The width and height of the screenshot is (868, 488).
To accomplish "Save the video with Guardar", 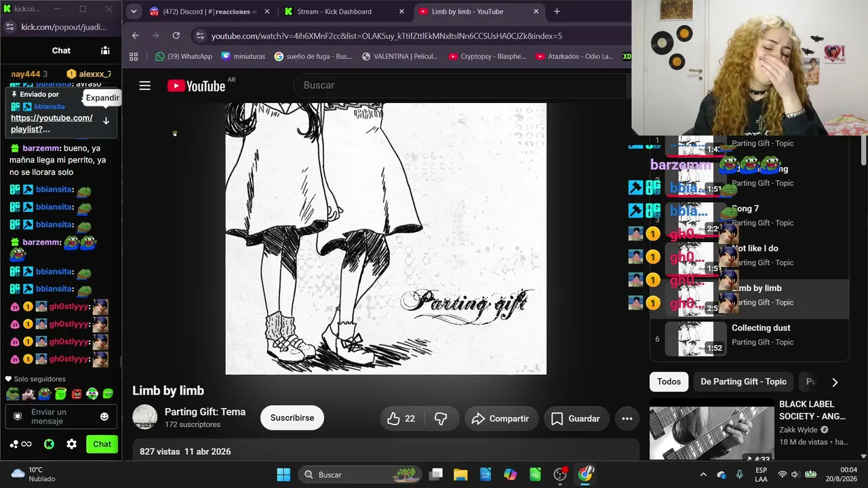I will click(x=576, y=419).
